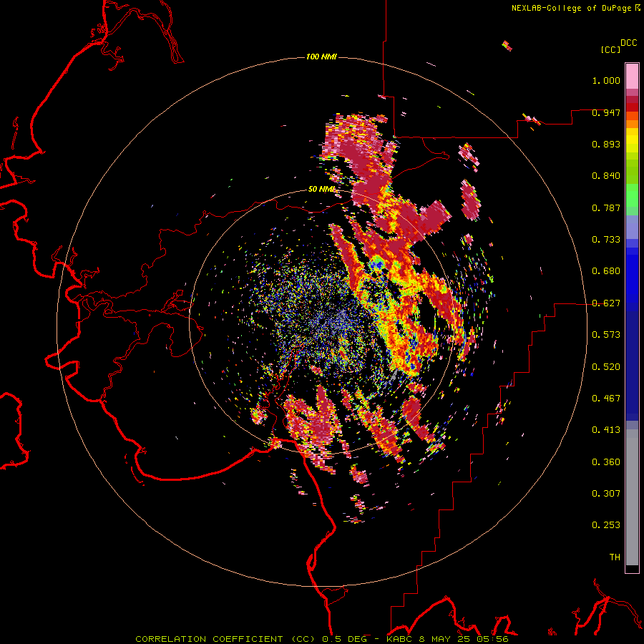Click the 0.253 color scale label
Screen dimensions: 644x644
click(606, 525)
